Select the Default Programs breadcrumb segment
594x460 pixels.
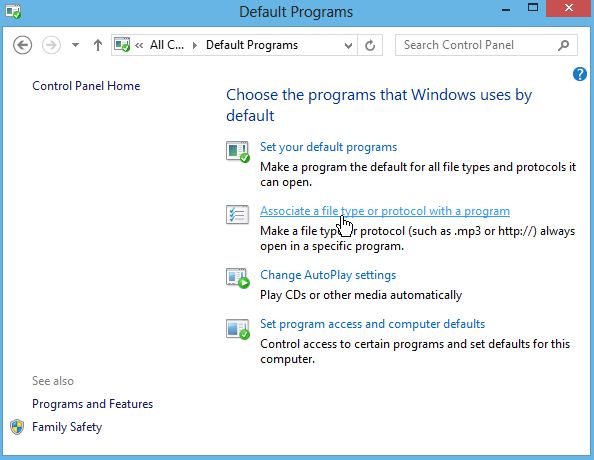pyautogui.click(x=252, y=45)
